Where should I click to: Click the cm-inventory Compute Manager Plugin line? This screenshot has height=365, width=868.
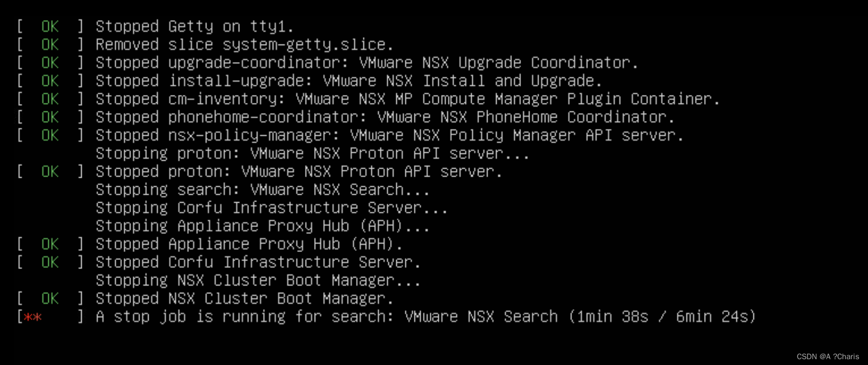[408, 99]
